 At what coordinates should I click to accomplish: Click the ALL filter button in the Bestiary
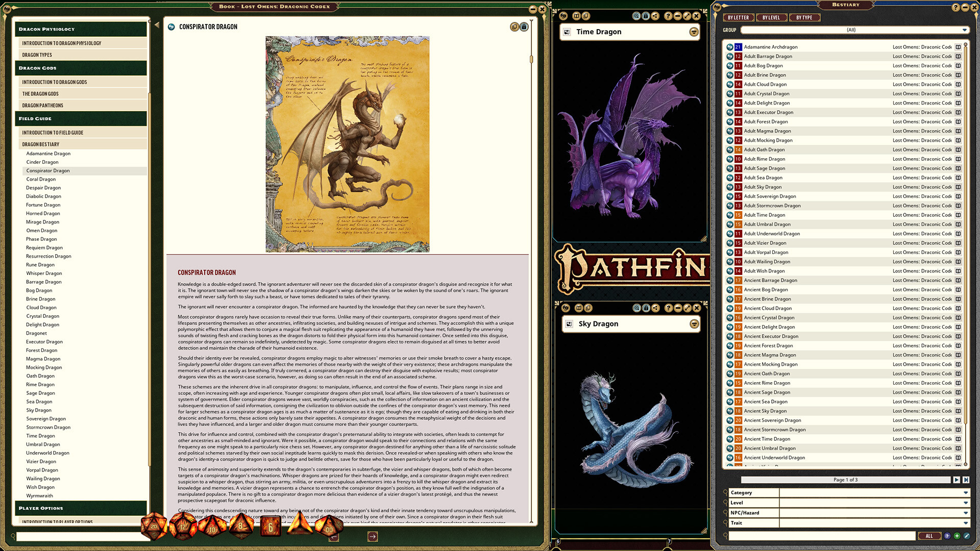[930, 536]
